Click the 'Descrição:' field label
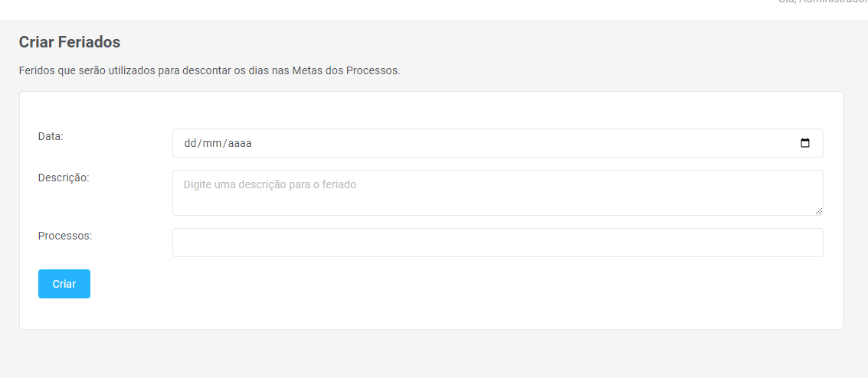Screen dimensions: 868x378 click(x=64, y=178)
